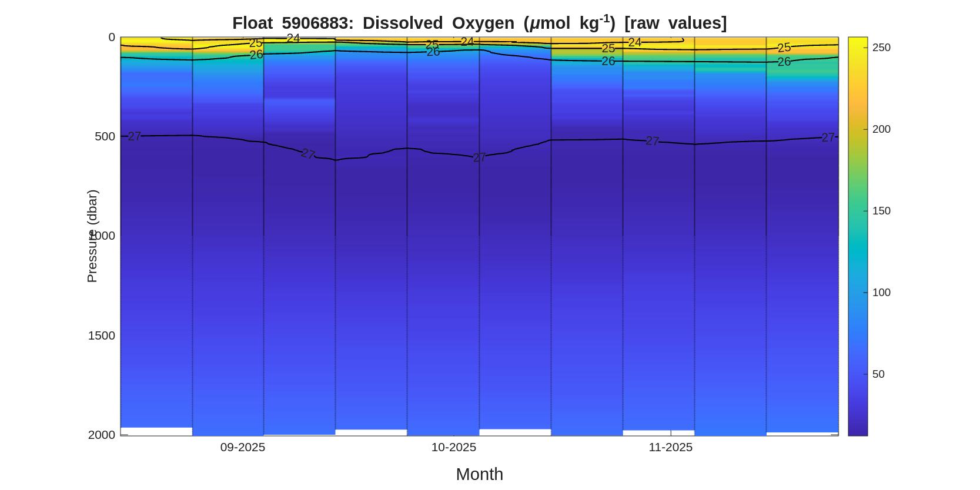
Task: Select the Pressure (dbar) y-axis label
Action: click(92, 236)
